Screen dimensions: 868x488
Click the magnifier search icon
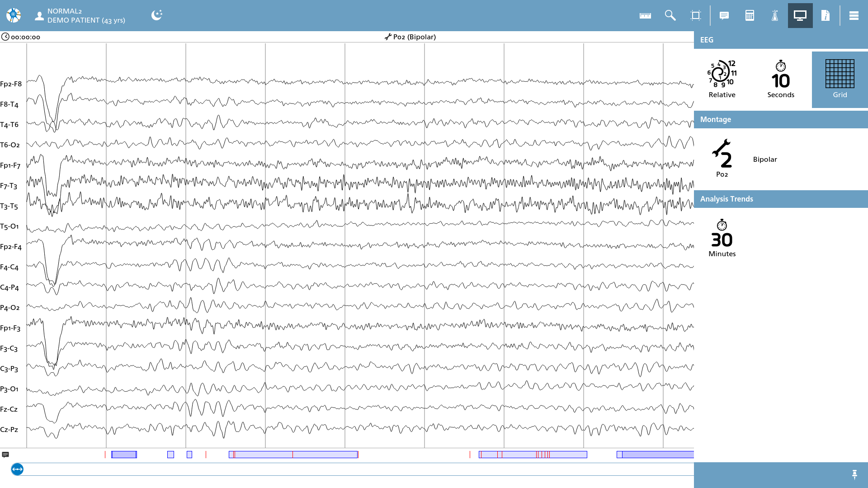pos(670,16)
